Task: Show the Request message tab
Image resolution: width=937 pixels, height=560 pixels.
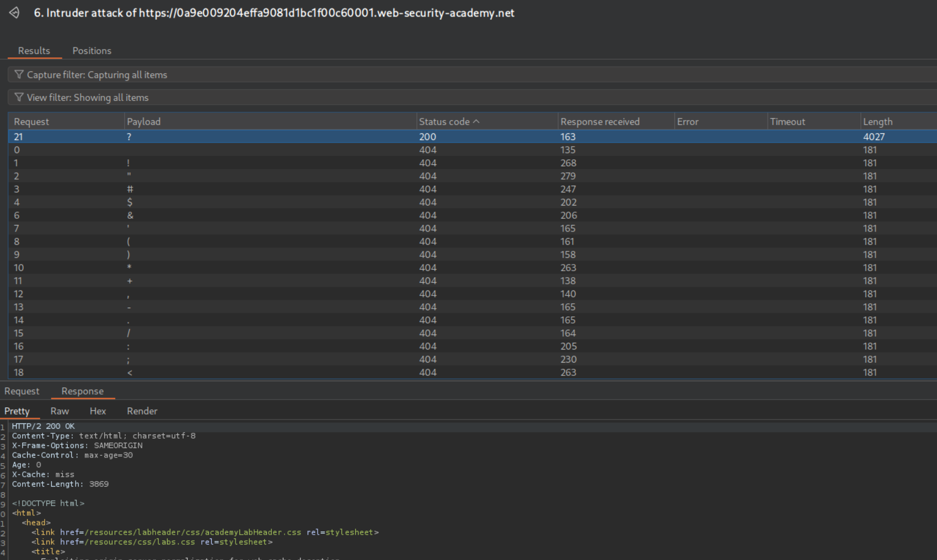Action: coord(22,391)
